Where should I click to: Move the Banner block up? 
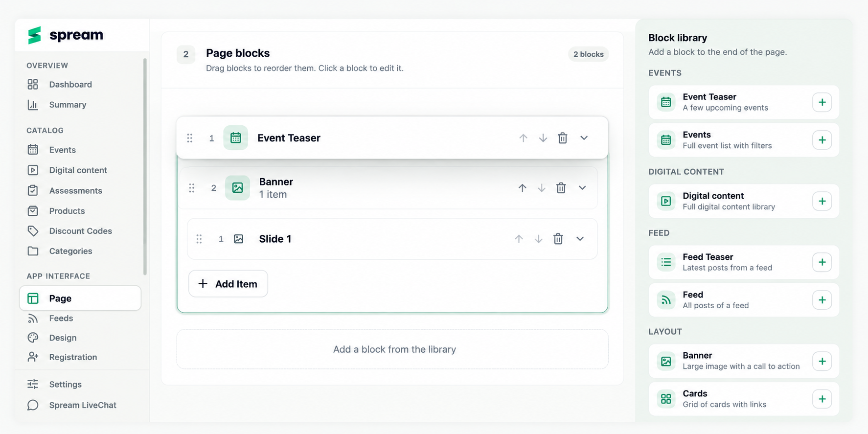[x=523, y=188]
